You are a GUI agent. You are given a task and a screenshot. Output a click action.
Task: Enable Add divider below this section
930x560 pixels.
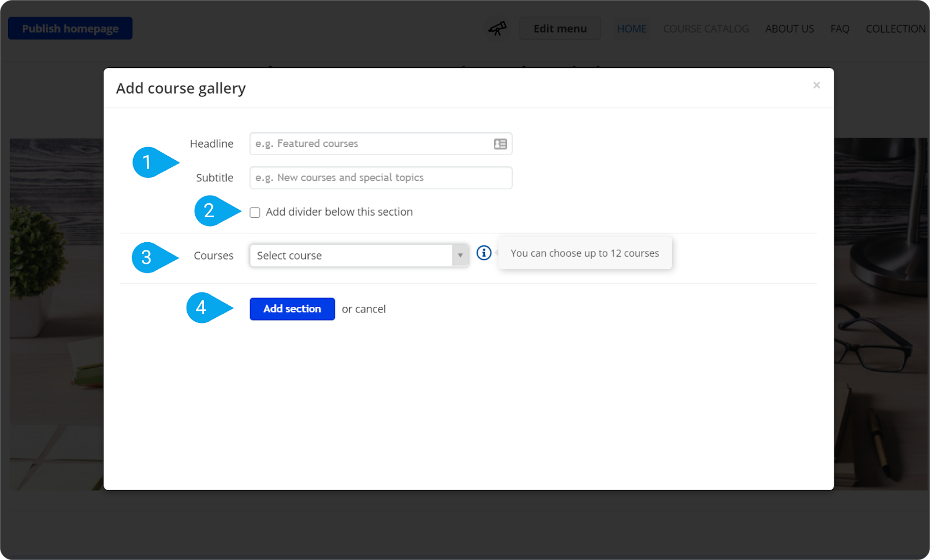pyautogui.click(x=255, y=213)
